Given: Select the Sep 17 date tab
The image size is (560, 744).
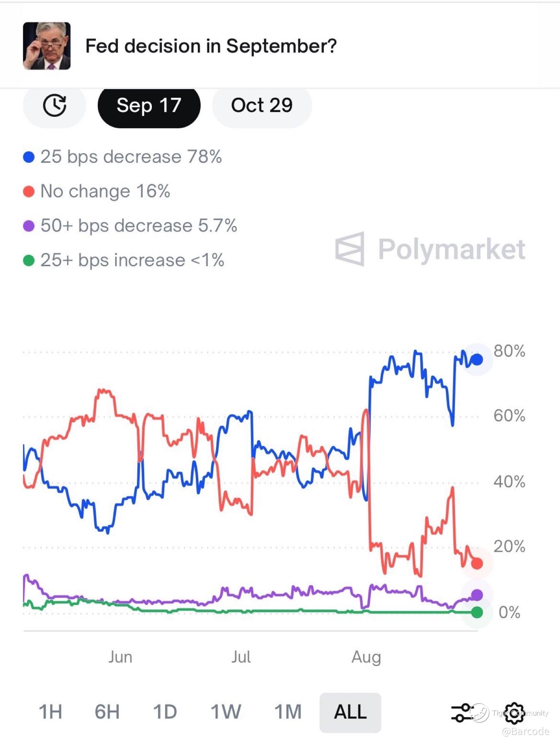Looking at the screenshot, I should pyautogui.click(x=149, y=105).
